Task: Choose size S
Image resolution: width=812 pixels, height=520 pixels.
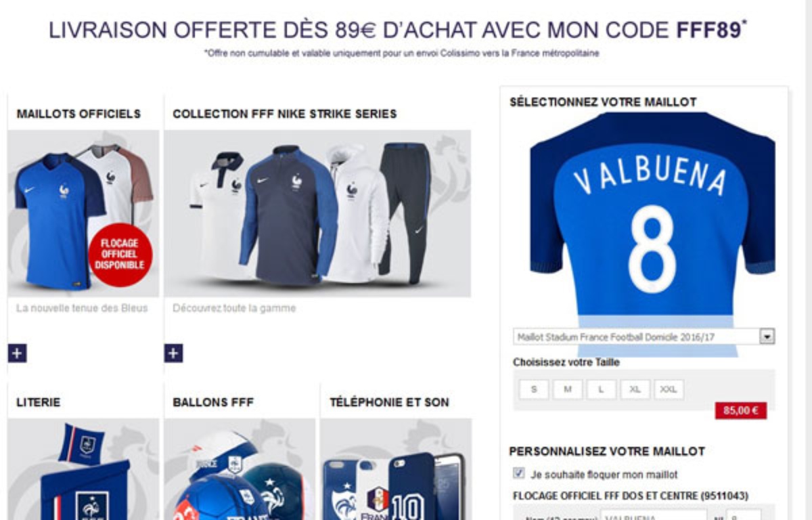Action: click(x=534, y=389)
